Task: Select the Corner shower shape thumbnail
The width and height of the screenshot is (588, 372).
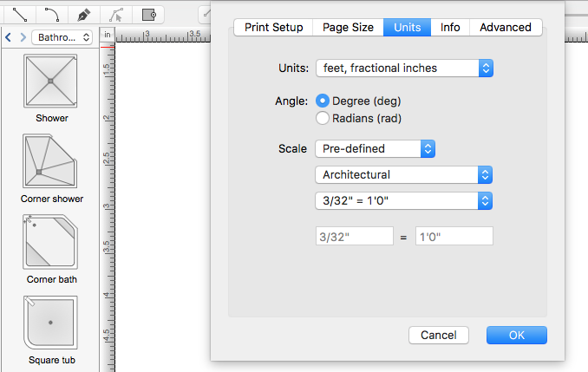Action: click(50, 161)
